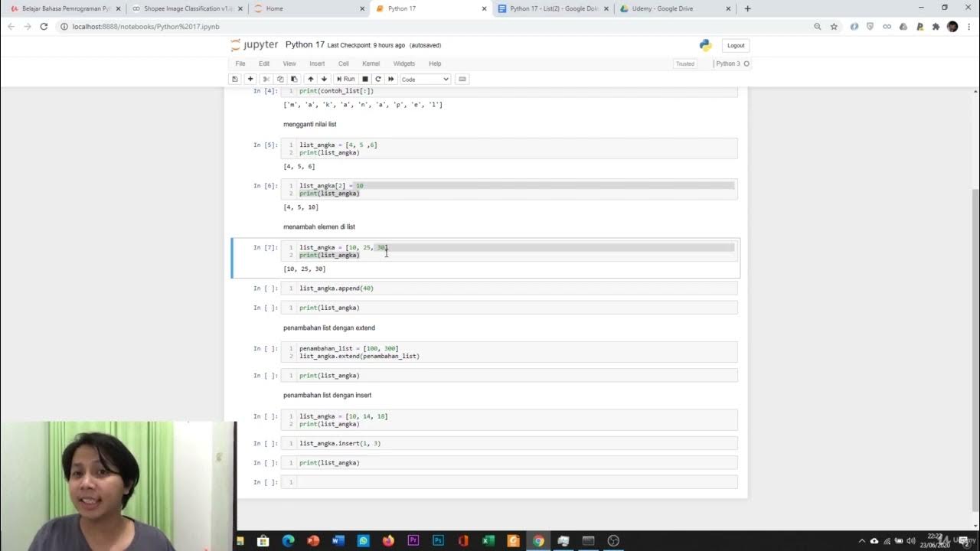The image size is (980, 551).
Task: Open Excel from the taskbar
Action: 488,541
